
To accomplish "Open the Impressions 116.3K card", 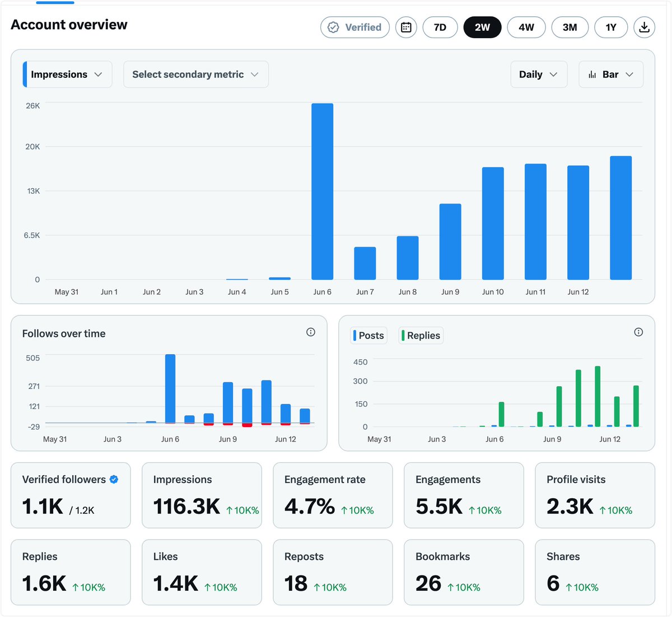I will (202, 495).
